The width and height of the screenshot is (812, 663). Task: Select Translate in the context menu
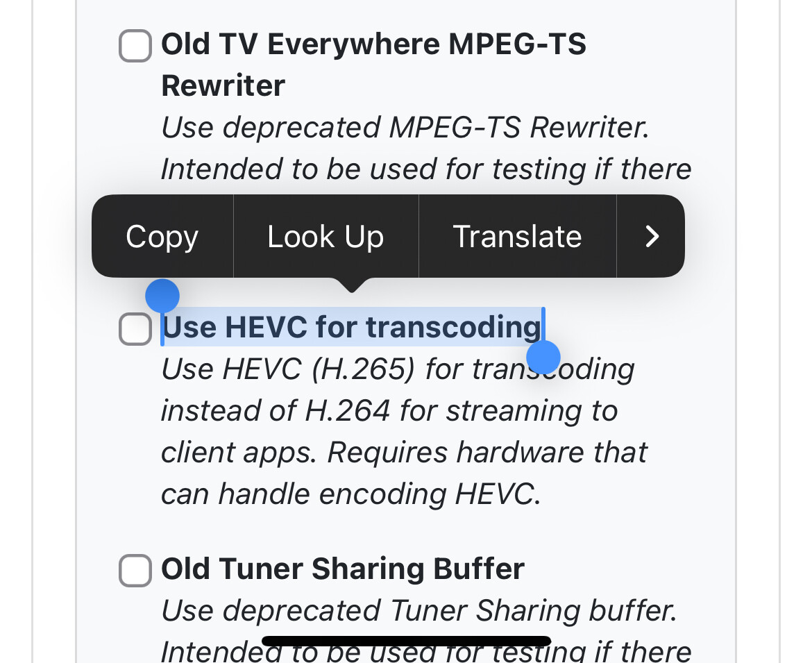pos(517,237)
